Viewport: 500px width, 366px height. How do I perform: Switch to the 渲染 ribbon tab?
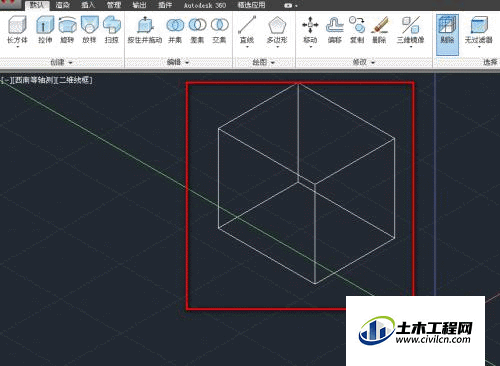point(62,5)
